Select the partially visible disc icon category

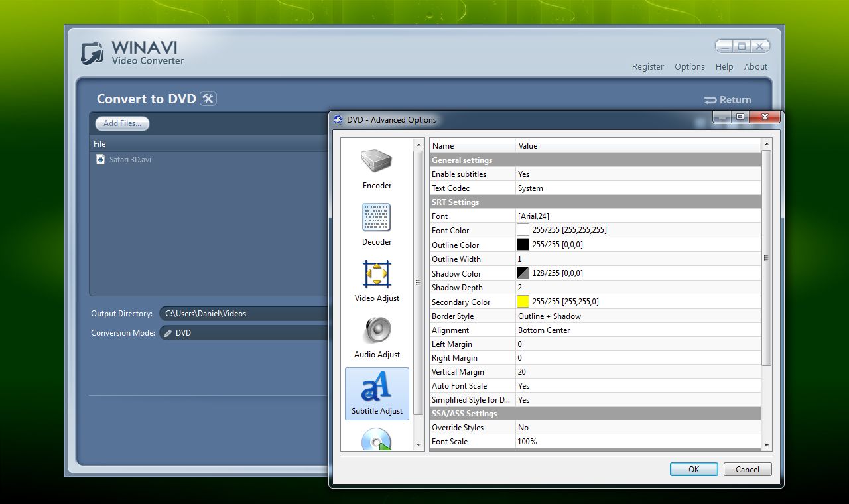(377, 439)
